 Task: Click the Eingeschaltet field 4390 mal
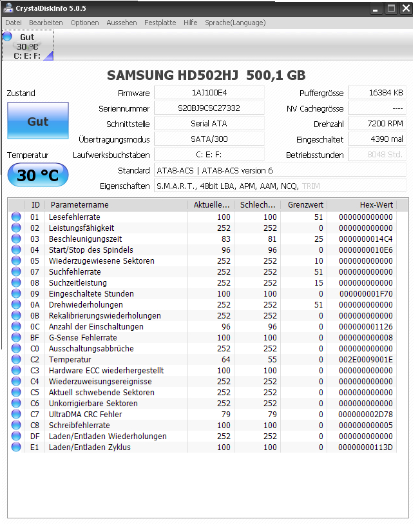coord(377,139)
